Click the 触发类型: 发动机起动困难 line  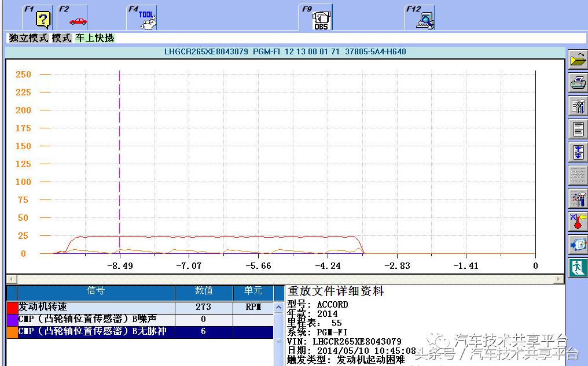tap(346, 360)
